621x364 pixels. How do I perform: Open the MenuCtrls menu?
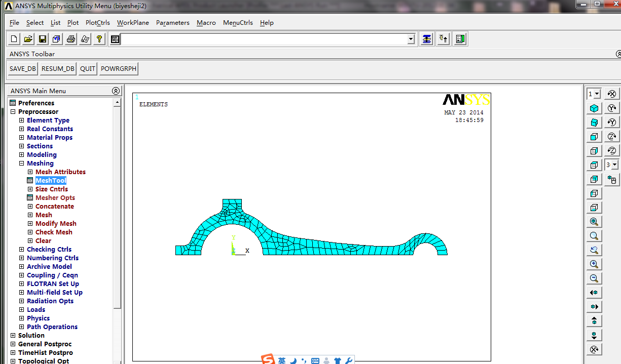point(238,23)
